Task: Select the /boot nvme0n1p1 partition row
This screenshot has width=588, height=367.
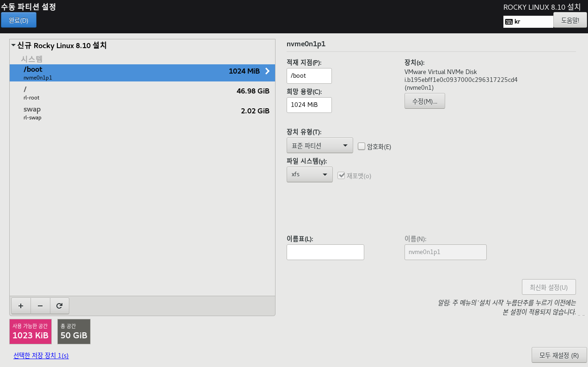Action: (x=142, y=73)
